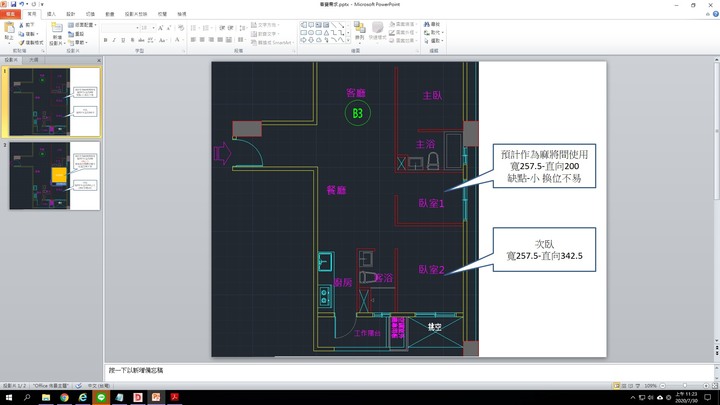The image size is (720, 405).
Task: Click the Format Painter brush icon
Action: [x=21, y=43]
